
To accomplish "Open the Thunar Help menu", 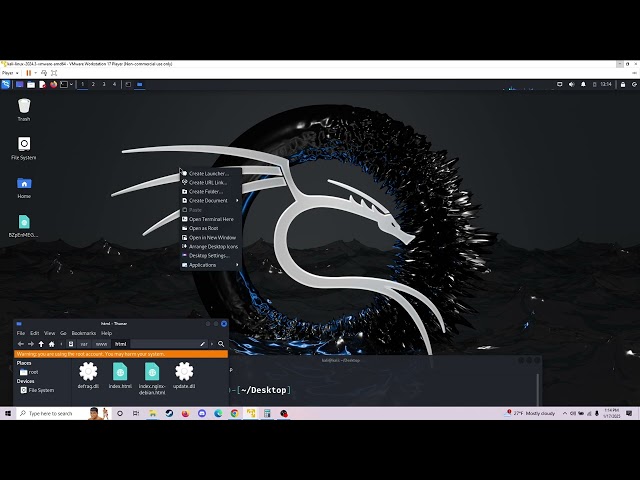I will (x=107, y=333).
